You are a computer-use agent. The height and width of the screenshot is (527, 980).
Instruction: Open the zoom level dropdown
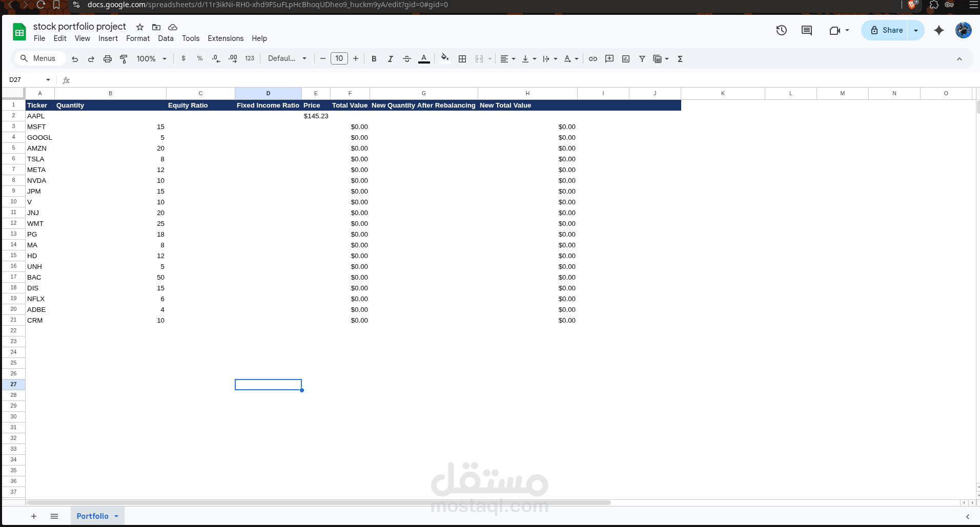pyautogui.click(x=152, y=59)
